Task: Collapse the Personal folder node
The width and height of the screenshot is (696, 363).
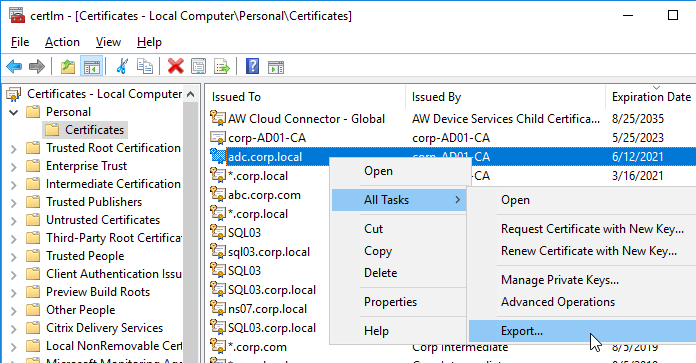Action: (14, 112)
